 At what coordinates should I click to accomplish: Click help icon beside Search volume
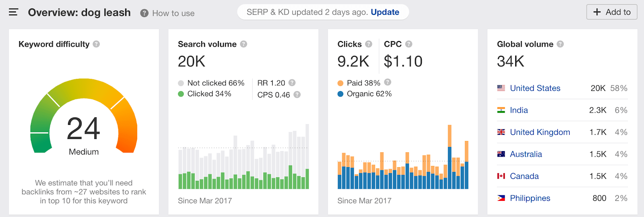click(244, 44)
